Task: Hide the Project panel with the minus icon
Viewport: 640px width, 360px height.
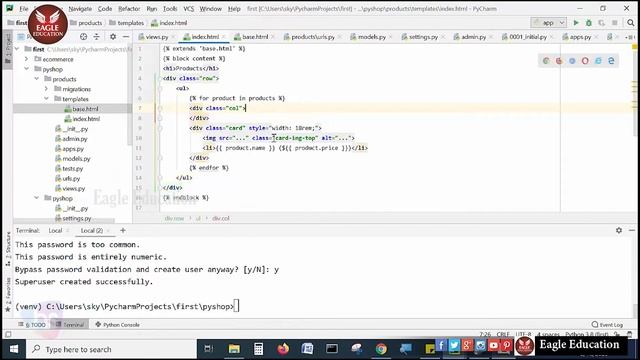Action: pos(126,37)
